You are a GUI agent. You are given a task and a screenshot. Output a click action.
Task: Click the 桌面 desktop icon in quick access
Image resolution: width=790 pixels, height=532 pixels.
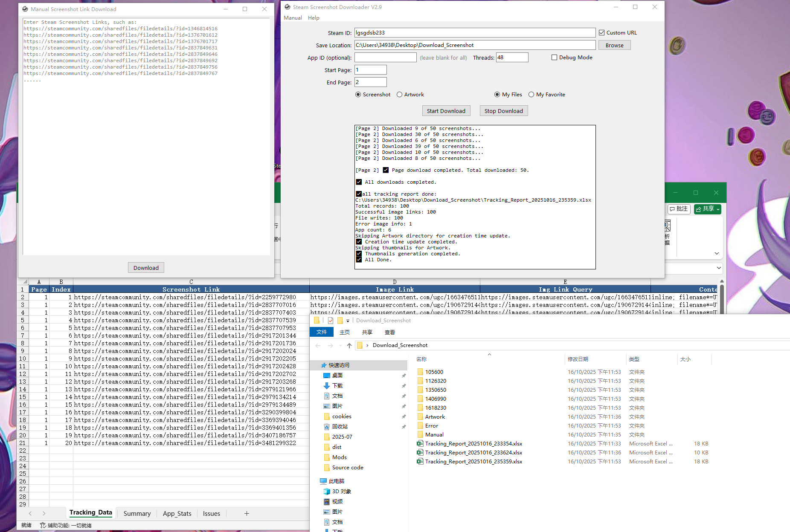(327, 375)
